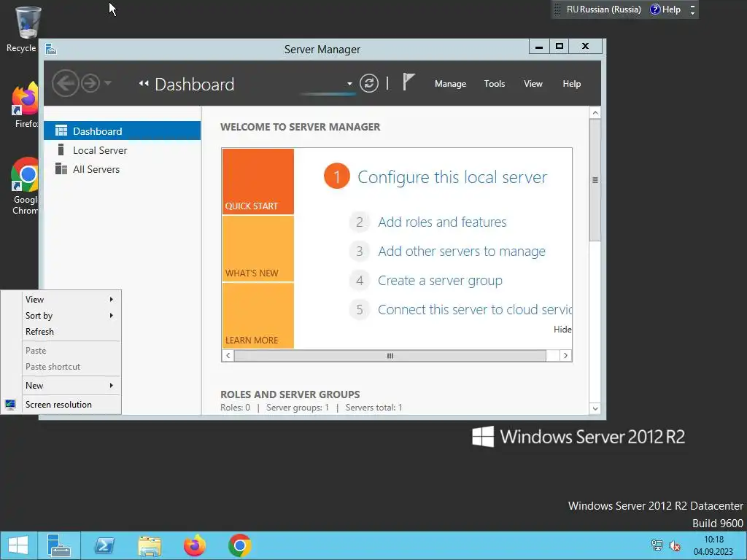Open the QUICK START tile

(x=258, y=182)
